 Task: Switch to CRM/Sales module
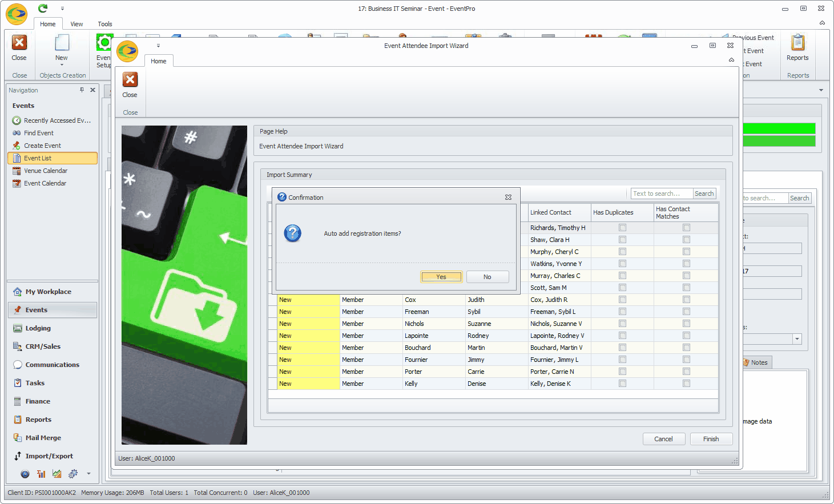click(53, 346)
